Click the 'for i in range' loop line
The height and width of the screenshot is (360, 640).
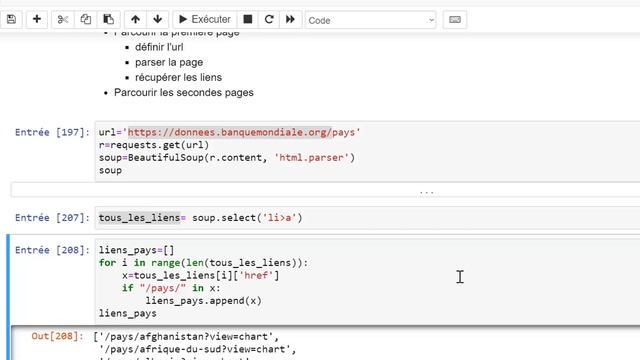pos(203,262)
